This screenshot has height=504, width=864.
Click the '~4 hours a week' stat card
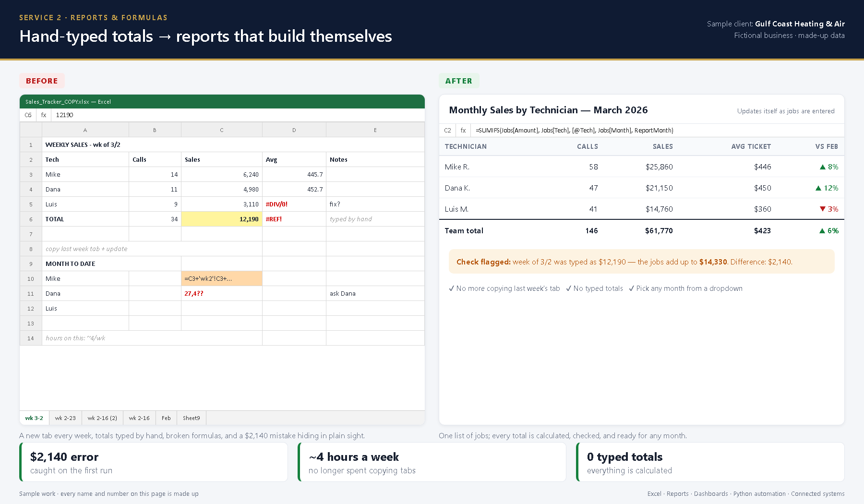pyautogui.click(x=432, y=462)
